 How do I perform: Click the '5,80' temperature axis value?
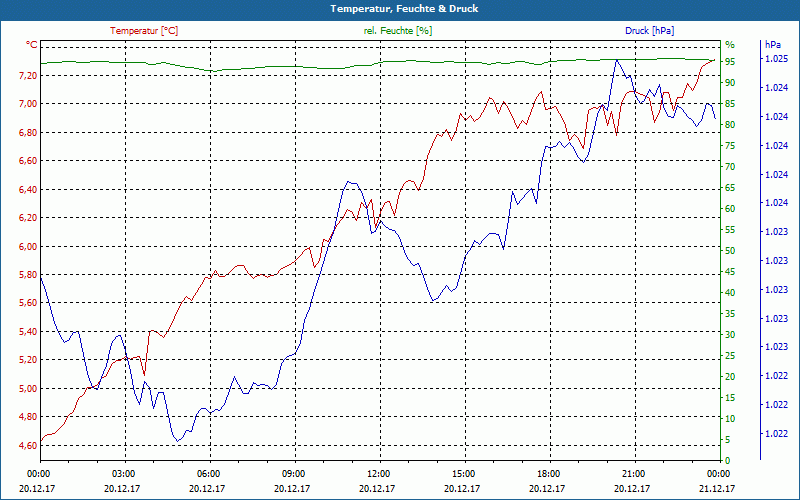point(28,274)
